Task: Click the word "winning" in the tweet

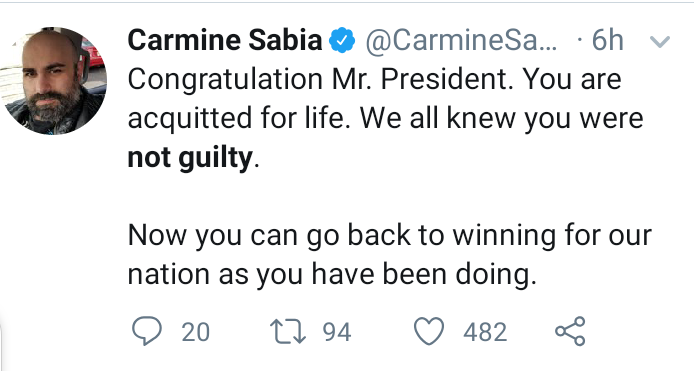Action: [504, 236]
